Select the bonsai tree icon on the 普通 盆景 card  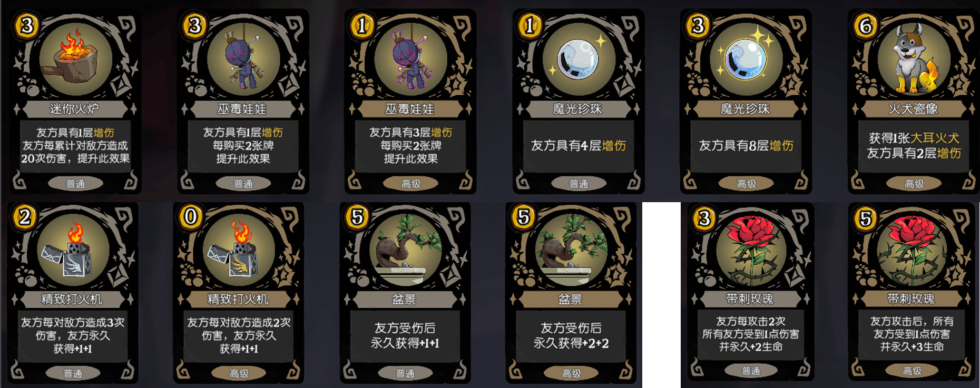[x=405, y=248]
